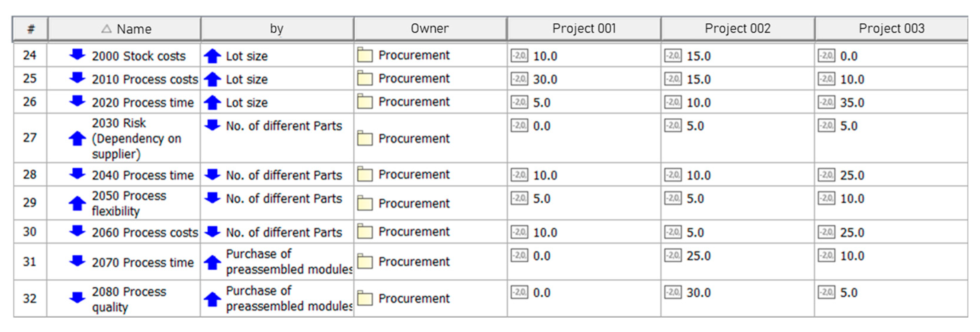Click the up arrow icon beside Purchase of preassembled modules in row 31
980x332 pixels.
click(212, 262)
